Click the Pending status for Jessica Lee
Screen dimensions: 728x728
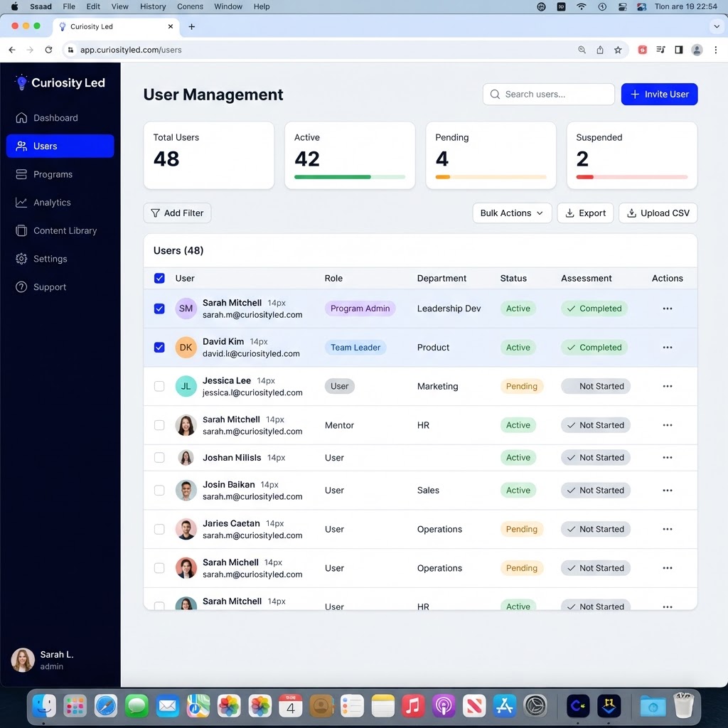coord(521,386)
